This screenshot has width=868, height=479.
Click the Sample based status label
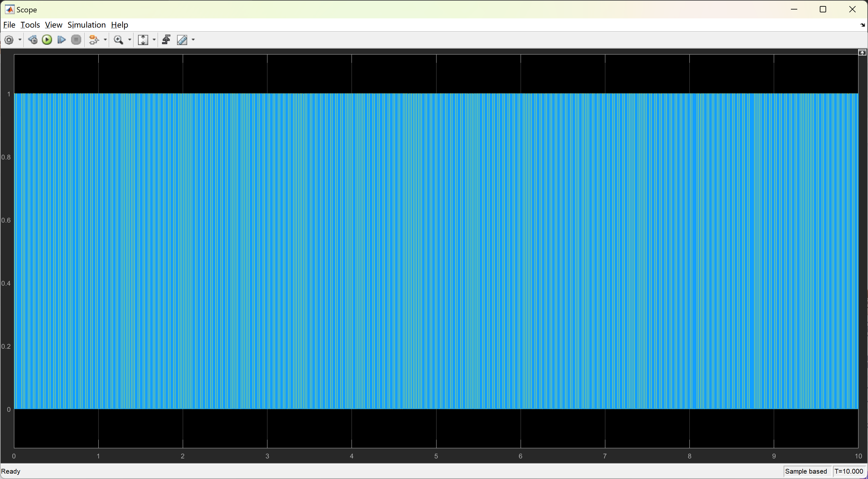pyautogui.click(x=806, y=471)
